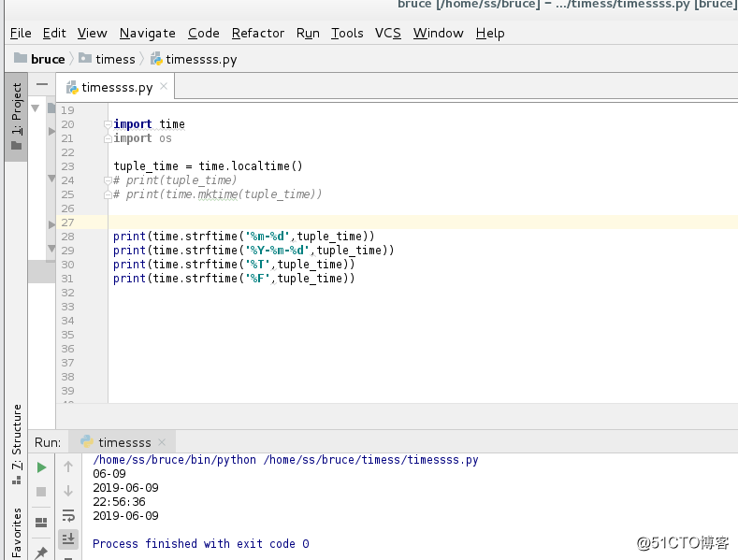Click strftime '%m-%d' print line

tap(244, 237)
